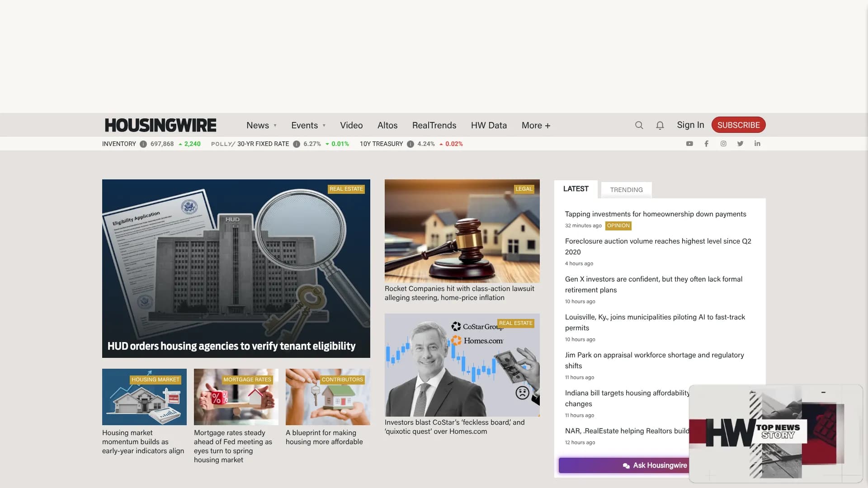The width and height of the screenshot is (868, 488).
Task: Expand the More + menu
Action: (536, 126)
